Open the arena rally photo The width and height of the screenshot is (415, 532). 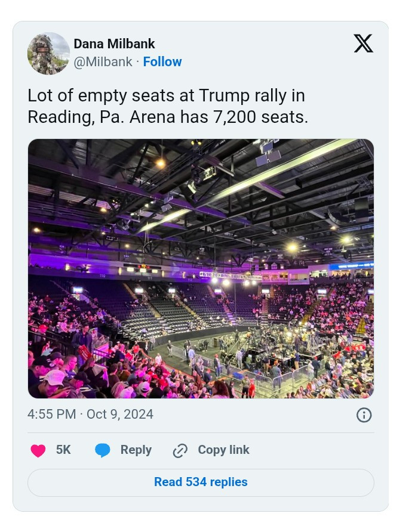(201, 268)
